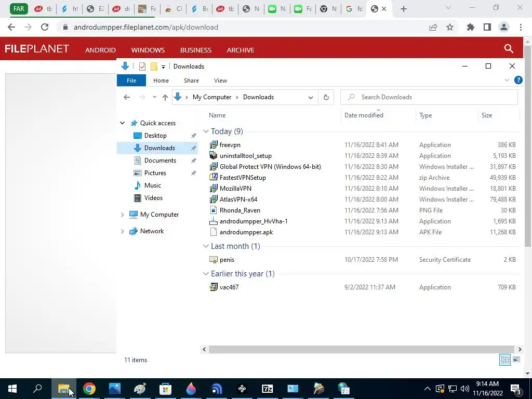Image resolution: width=532 pixels, height=399 pixels.
Task: Open Google Chrome from the taskbar
Action: click(x=89, y=389)
